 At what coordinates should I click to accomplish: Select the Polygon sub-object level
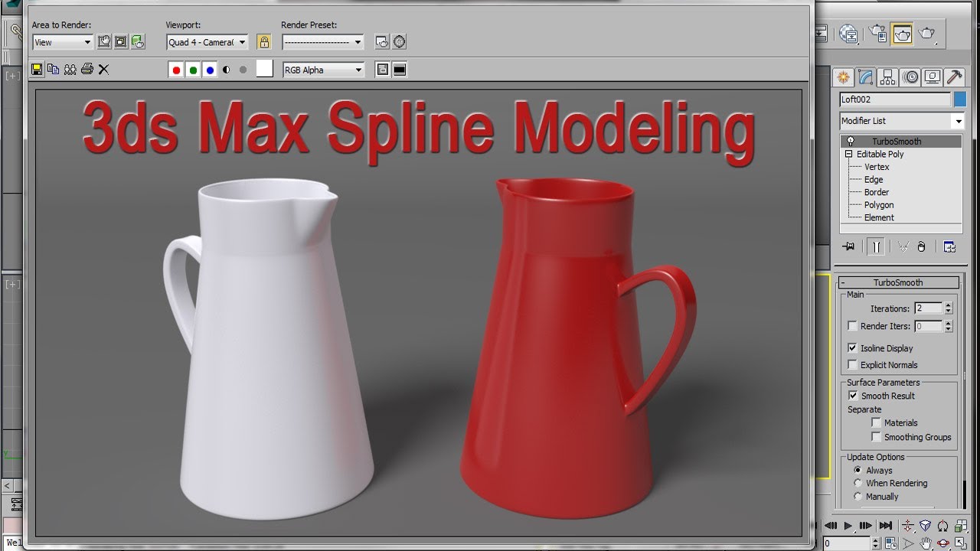point(879,205)
